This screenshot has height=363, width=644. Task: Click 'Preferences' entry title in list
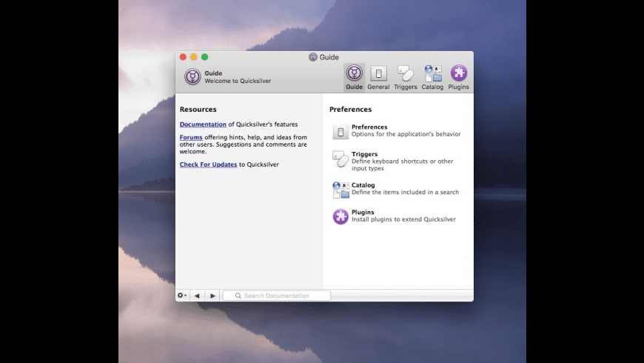[369, 127]
